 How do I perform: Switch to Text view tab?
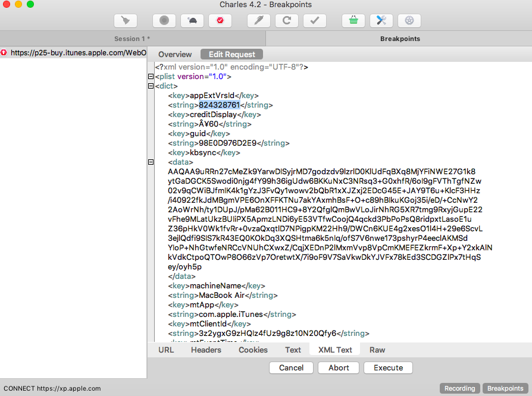click(x=293, y=350)
